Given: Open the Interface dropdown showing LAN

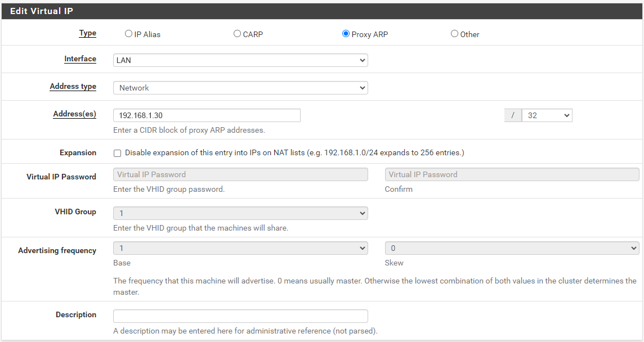Looking at the screenshot, I should tap(240, 60).
